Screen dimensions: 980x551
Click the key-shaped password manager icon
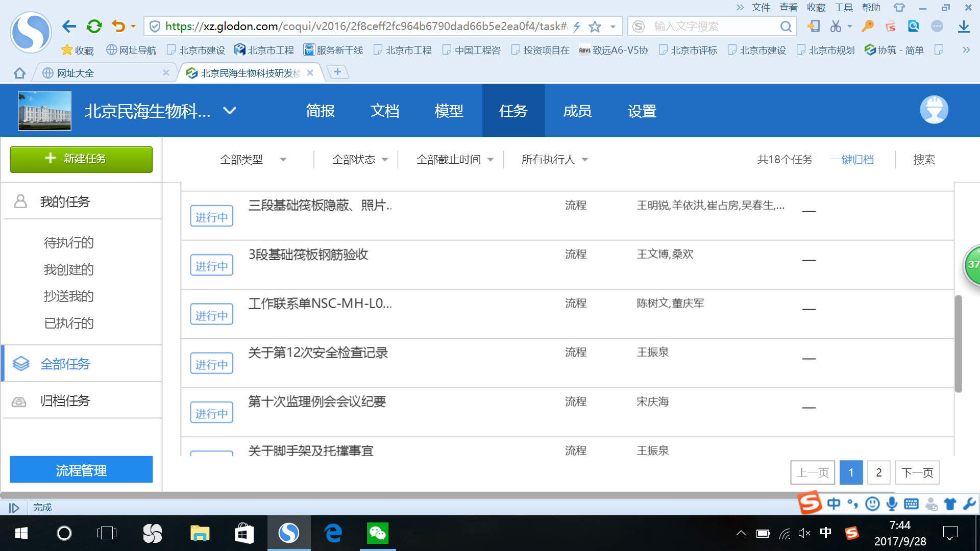[x=867, y=26]
